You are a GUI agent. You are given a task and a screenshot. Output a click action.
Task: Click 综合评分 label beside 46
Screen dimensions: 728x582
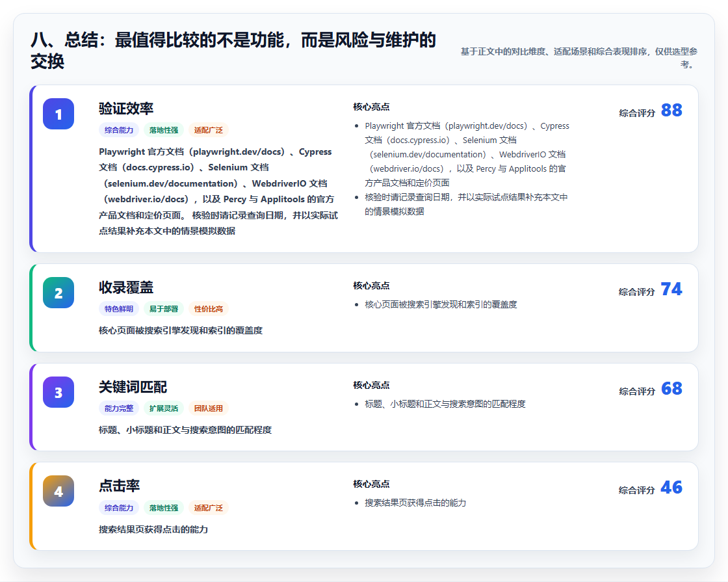[x=637, y=490]
